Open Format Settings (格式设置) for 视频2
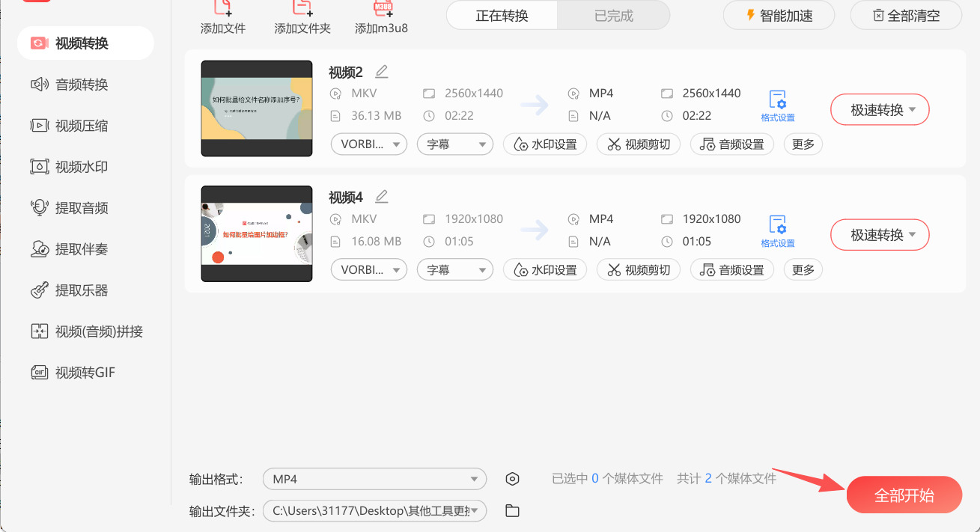The width and height of the screenshot is (980, 532). pyautogui.click(x=778, y=106)
